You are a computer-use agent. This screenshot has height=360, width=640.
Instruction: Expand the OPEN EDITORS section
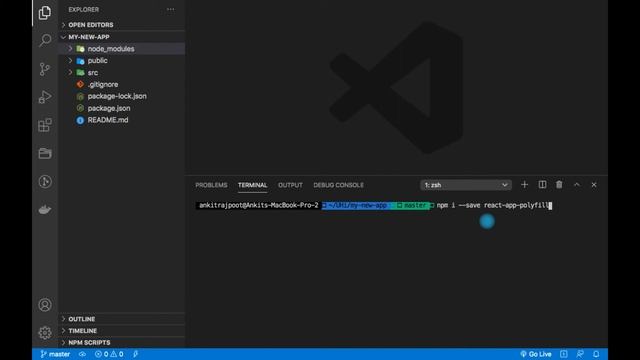point(122,25)
